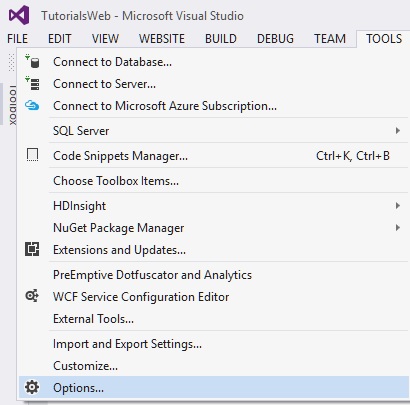Select Choose Toolbox Items...
This screenshot has width=410, height=405.
[213, 181]
